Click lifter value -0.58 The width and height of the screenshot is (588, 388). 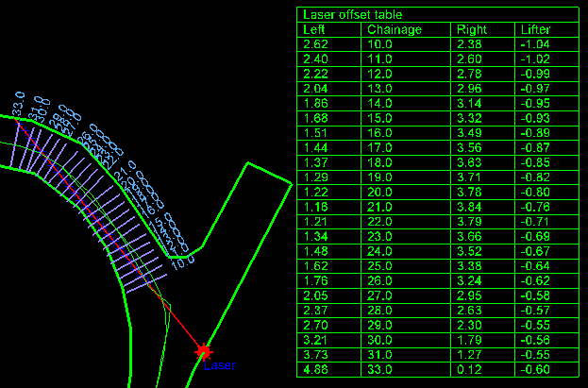pos(535,295)
